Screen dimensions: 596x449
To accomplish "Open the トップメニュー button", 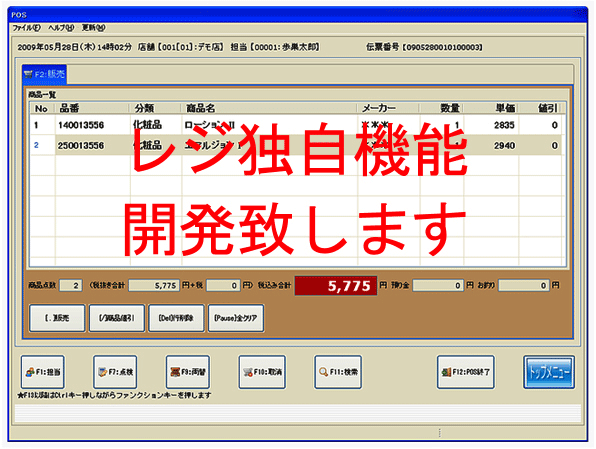I will (549, 372).
